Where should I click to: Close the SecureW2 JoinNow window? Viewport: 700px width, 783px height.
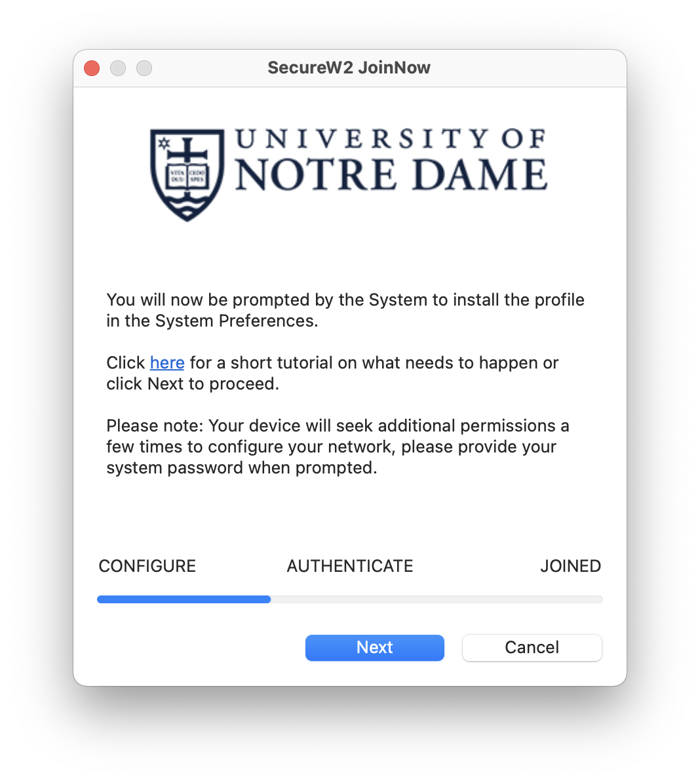click(x=92, y=68)
